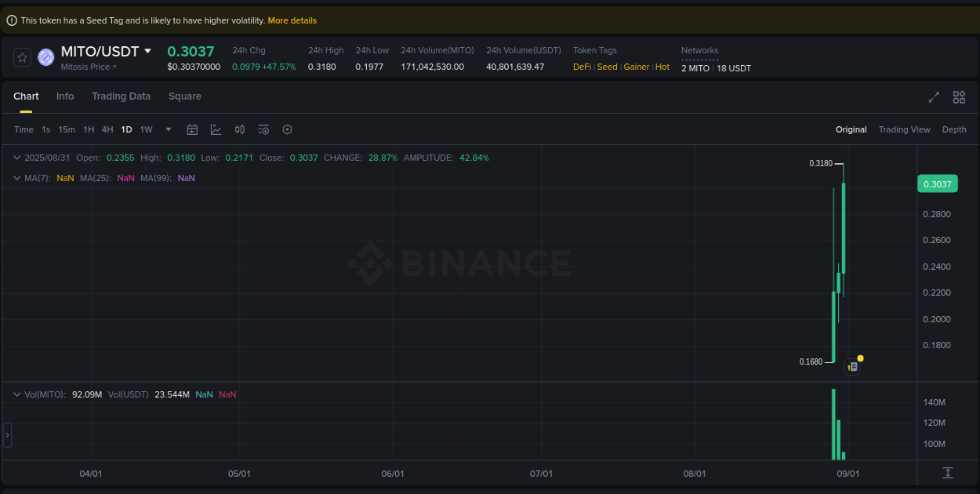Viewport: 980px width, 494px height.
Task: Open additional timeframes dropdown arrow
Action: (167, 129)
